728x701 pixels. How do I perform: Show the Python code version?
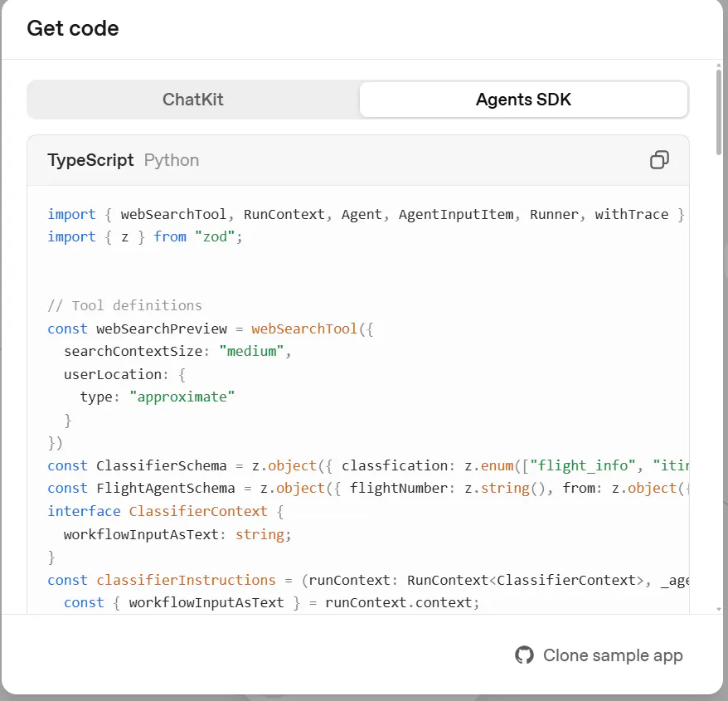pyautogui.click(x=172, y=160)
